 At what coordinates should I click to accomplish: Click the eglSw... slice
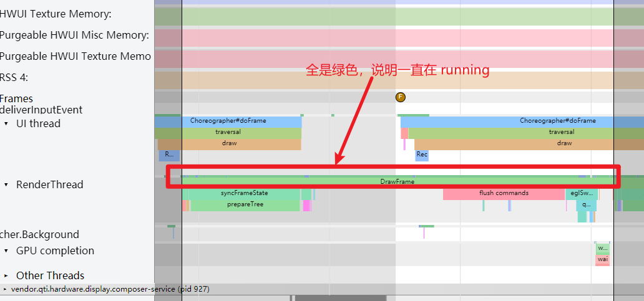(x=582, y=193)
